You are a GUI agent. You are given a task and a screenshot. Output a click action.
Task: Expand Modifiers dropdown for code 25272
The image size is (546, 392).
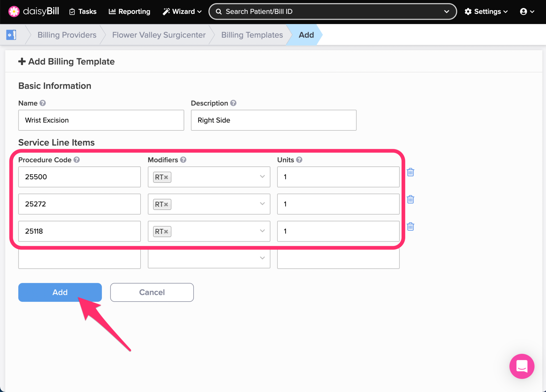click(x=262, y=204)
